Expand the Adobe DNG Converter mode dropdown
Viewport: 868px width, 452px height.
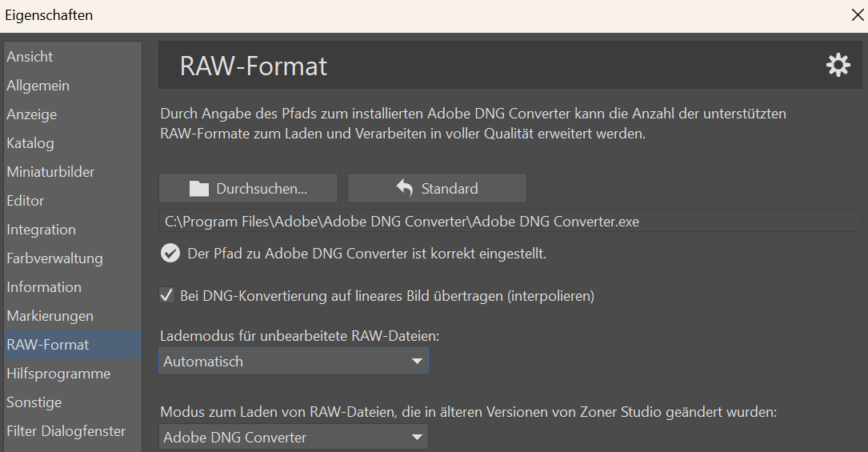coord(294,437)
